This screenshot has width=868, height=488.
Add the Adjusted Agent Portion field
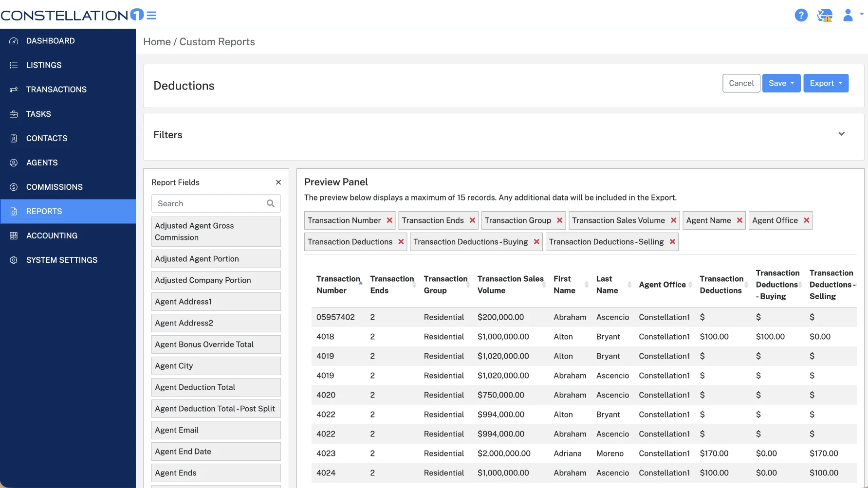click(x=216, y=259)
